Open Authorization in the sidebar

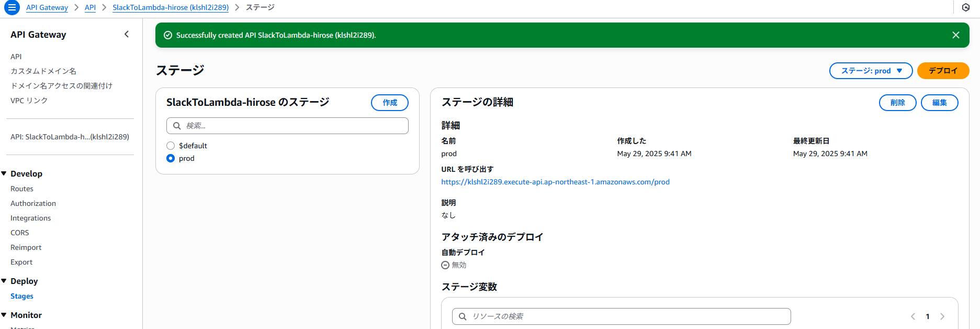click(x=33, y=203)
